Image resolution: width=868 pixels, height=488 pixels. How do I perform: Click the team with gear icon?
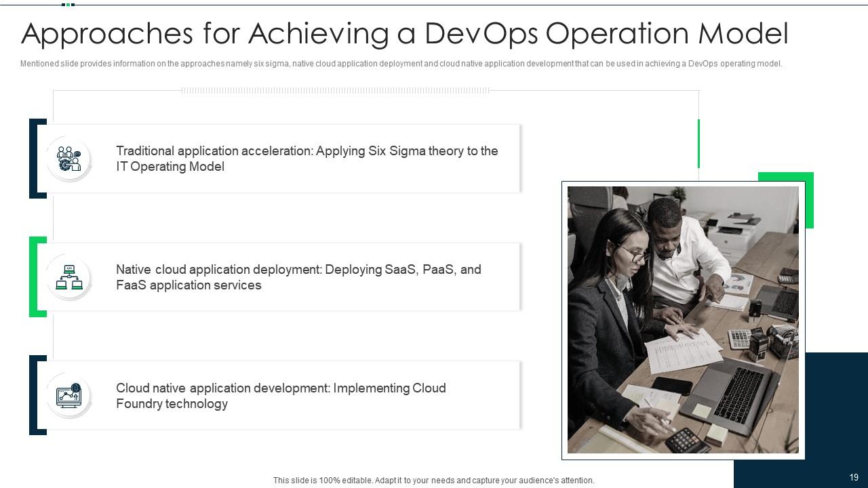click(68, 158)
